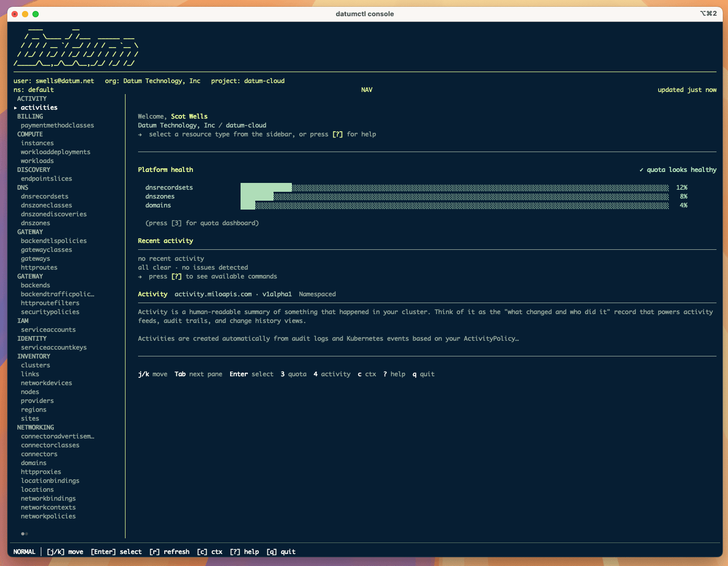Select networkbindings resource

coord(48,499)
